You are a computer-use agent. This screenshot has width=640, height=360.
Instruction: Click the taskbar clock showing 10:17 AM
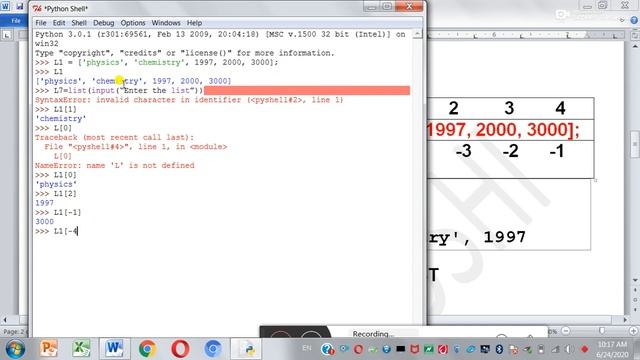click(612, 344)
